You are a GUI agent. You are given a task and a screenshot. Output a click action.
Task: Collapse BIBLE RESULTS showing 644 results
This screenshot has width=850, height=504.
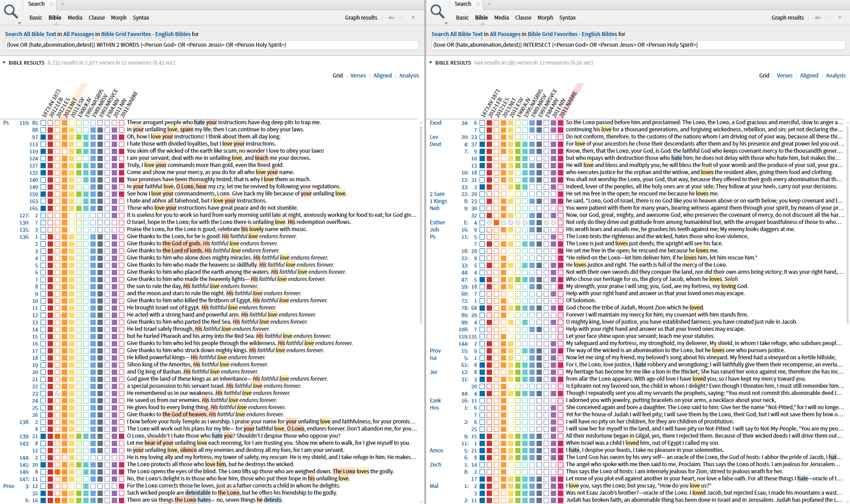click(431, 63)
